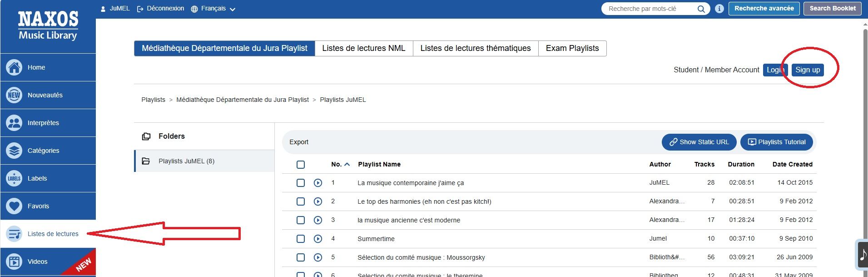Check the box for Le top des harmonies

pyautogui.click(x=301, y=201)
